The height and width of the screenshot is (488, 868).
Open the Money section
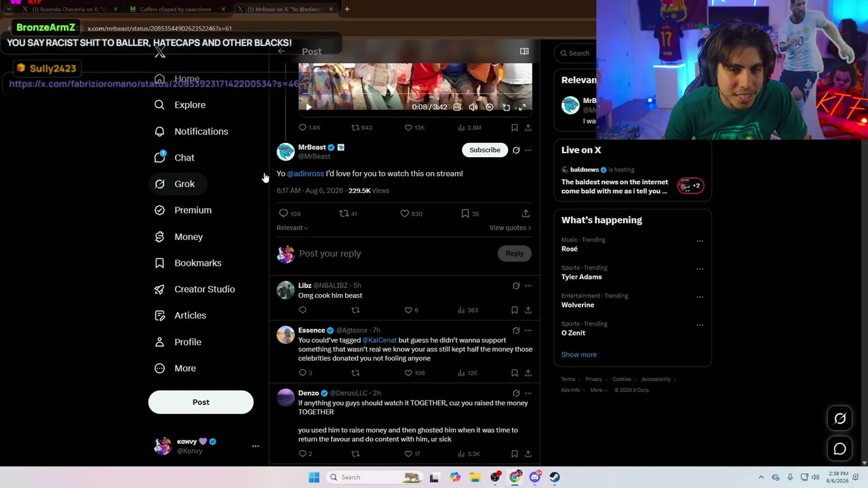pos(178,237)
